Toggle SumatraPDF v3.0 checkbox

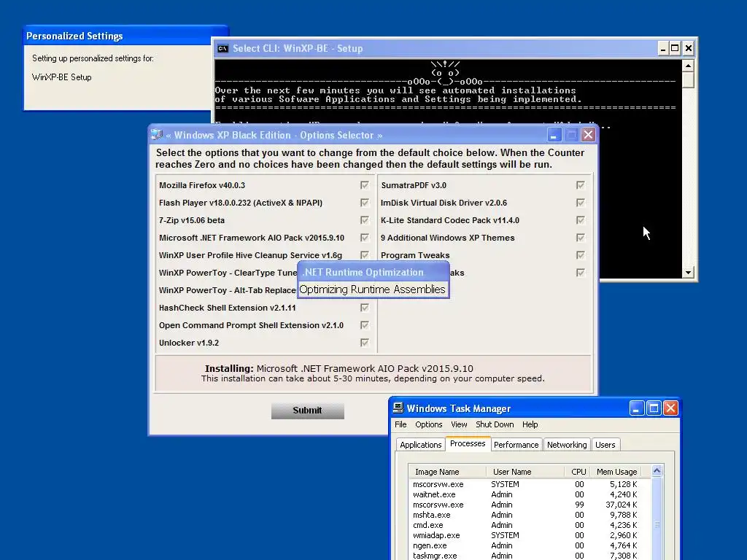pyautogui.click(x=580, y=185)
